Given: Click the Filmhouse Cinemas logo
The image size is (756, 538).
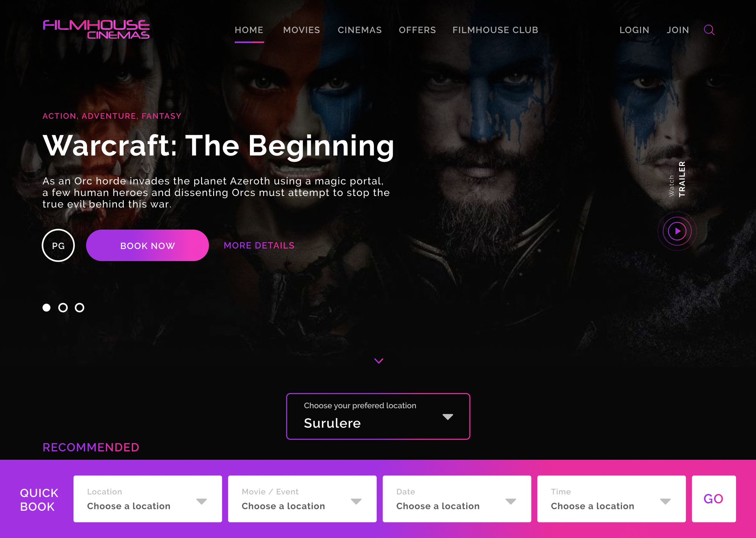Looking at the screenshot, I should click(96, 30).
